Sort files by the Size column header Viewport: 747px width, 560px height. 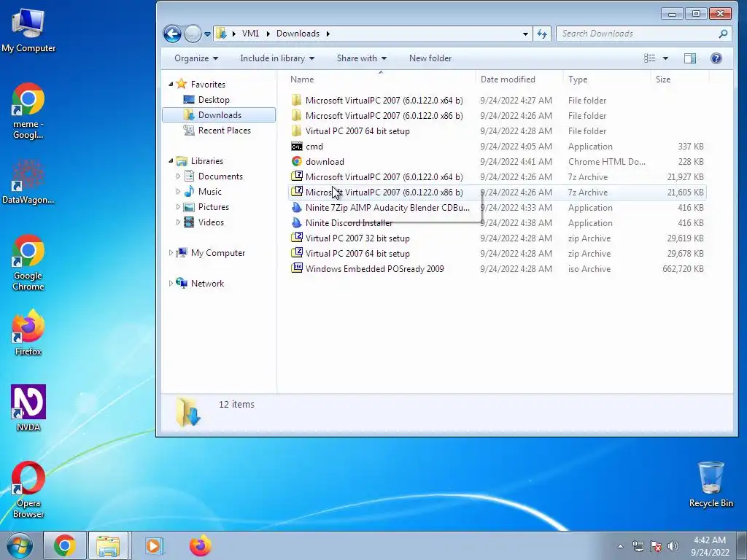680,79
